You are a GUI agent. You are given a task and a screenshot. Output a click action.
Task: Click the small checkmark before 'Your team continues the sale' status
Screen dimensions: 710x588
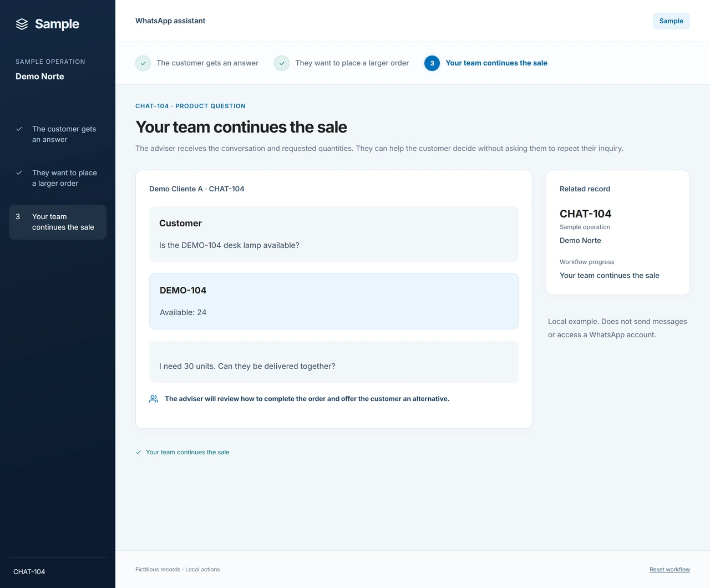pos(139,452)
